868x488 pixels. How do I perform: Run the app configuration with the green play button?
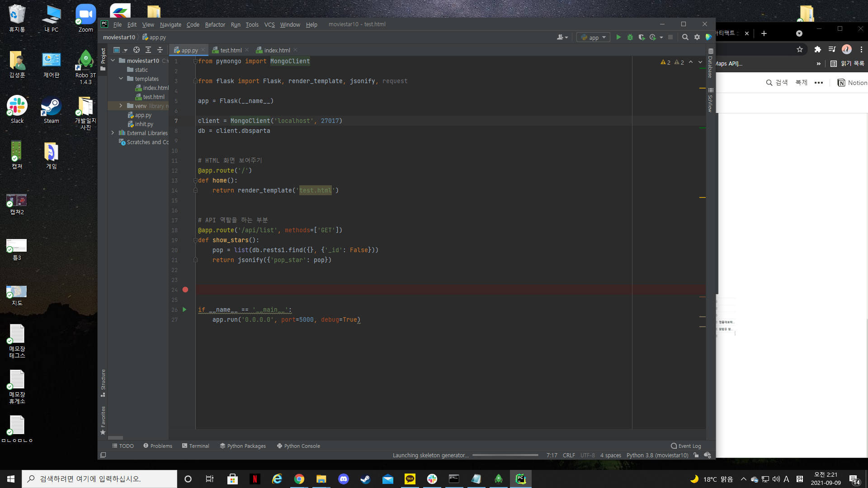click(618, 38)
